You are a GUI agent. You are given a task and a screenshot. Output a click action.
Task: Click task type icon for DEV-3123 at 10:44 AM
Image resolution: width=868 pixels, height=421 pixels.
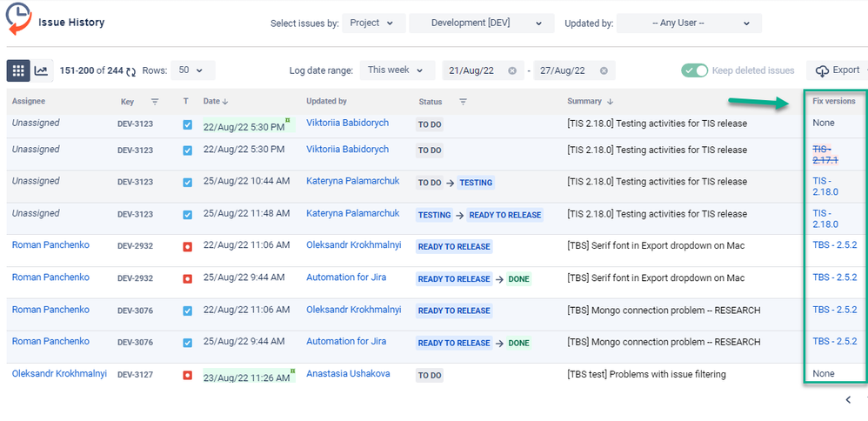(x=187, y=183)
